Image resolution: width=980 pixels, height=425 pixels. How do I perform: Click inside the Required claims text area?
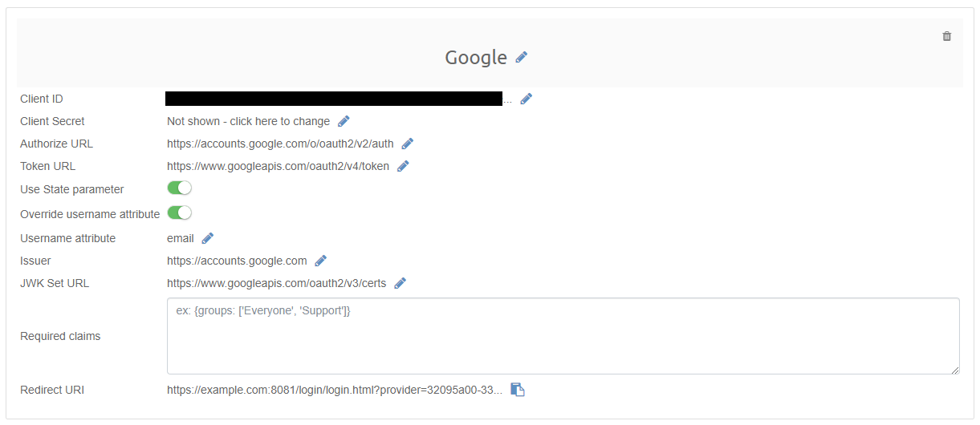[x=563, y=336]
